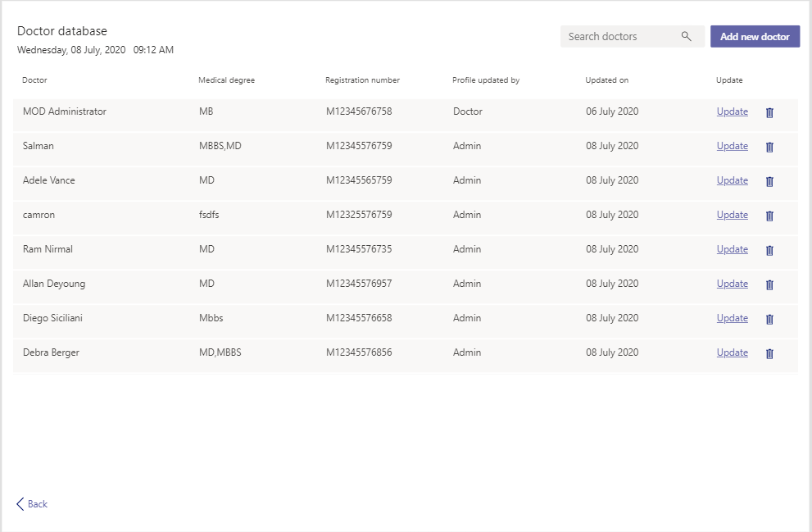Focus the Search doctors field

(633, 36)
